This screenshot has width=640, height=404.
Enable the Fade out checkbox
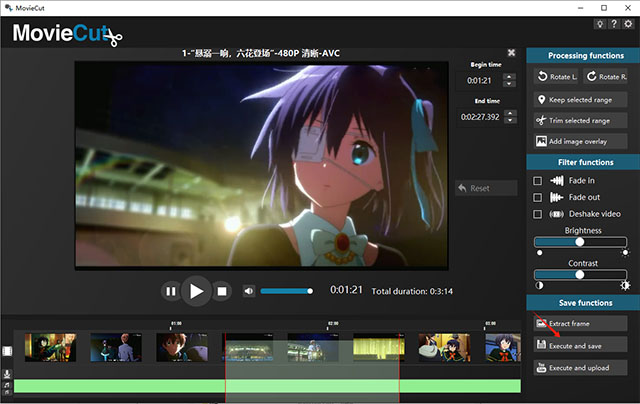(539, 197)
